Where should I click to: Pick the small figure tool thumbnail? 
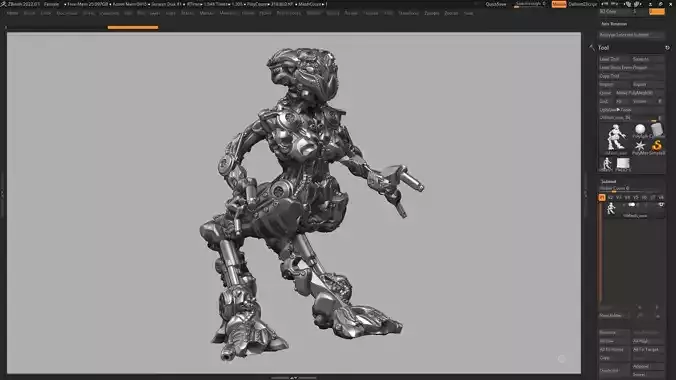[x=607, y=164]
